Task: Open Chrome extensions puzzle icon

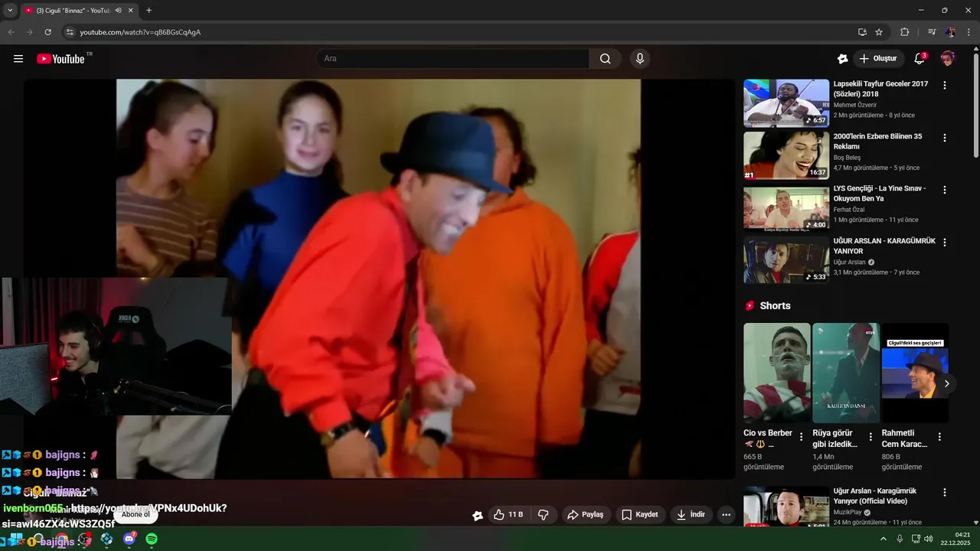Action: pos(905,32)
